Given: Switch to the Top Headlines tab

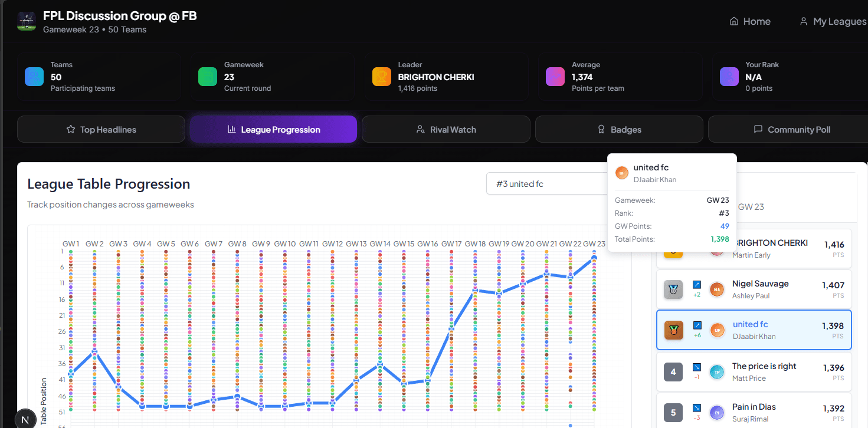Looking at the screenshot, I should (x=101, y=129).
